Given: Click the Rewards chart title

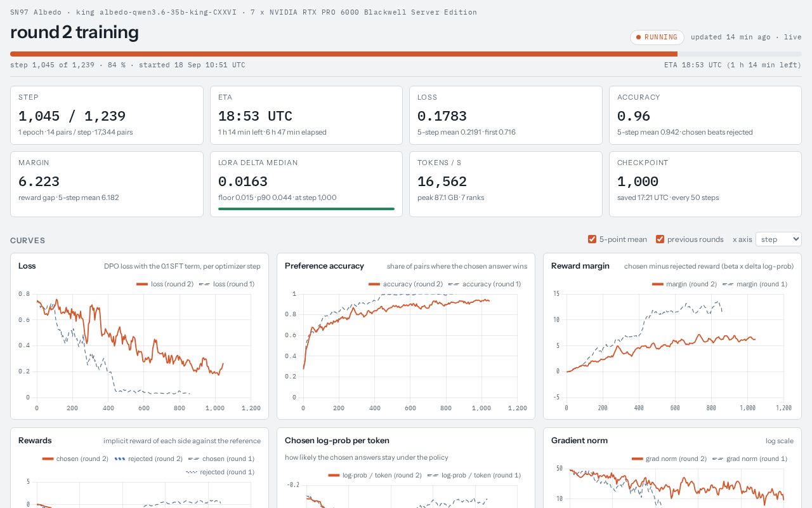Looking at the screenshot, I should coord(35,440).
